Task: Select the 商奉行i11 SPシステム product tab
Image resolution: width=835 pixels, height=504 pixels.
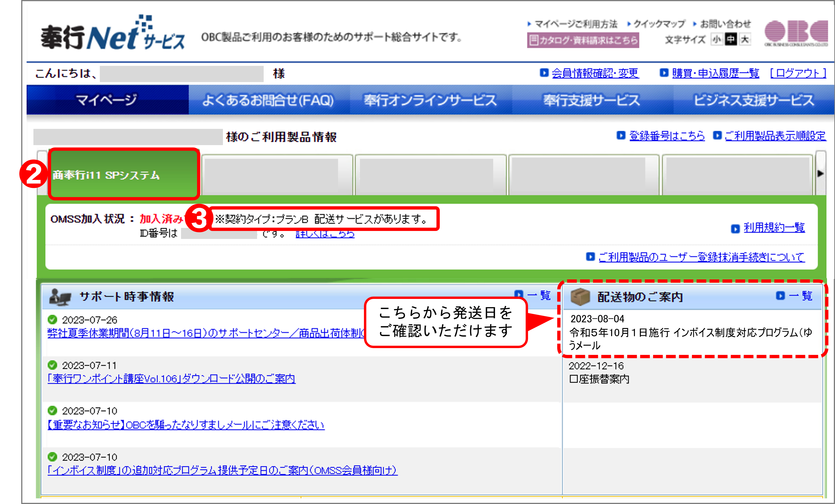Action: (x=124, y=174)
